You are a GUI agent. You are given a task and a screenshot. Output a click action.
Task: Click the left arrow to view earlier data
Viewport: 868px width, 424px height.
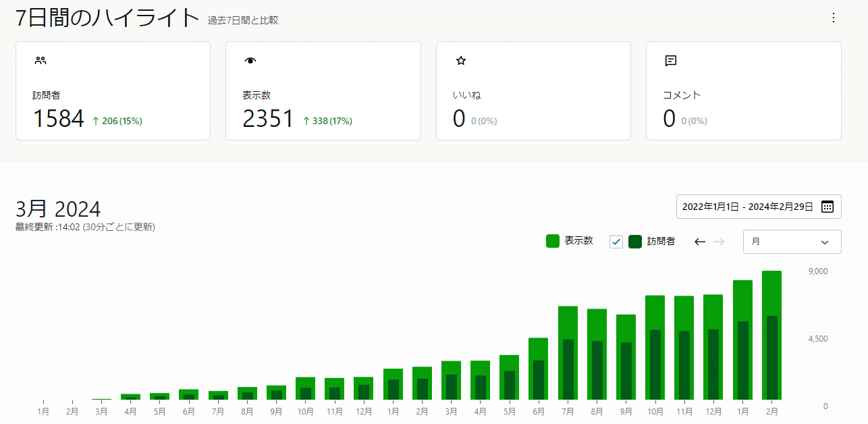[x=699, y=241]
